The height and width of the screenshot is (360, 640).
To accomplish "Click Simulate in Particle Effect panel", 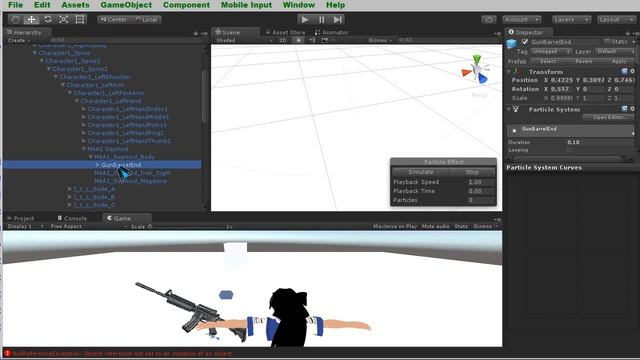I will pos(421,172).
